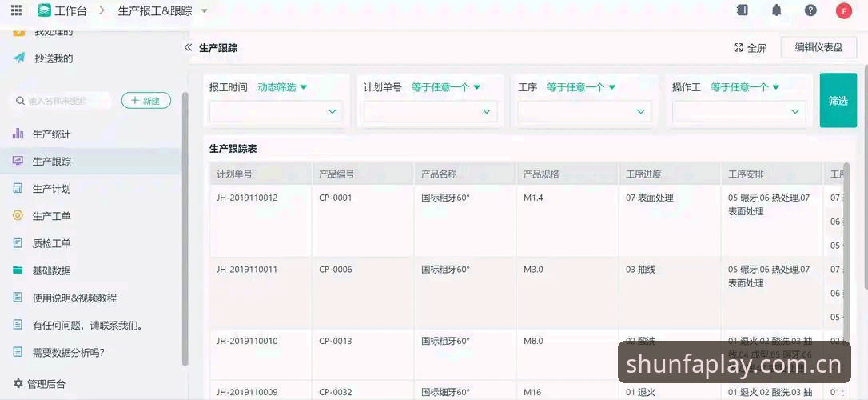This screenshot has height=400, width=868.
Task: Click the green 筛选 filter button
Action: tap(838, 100)
